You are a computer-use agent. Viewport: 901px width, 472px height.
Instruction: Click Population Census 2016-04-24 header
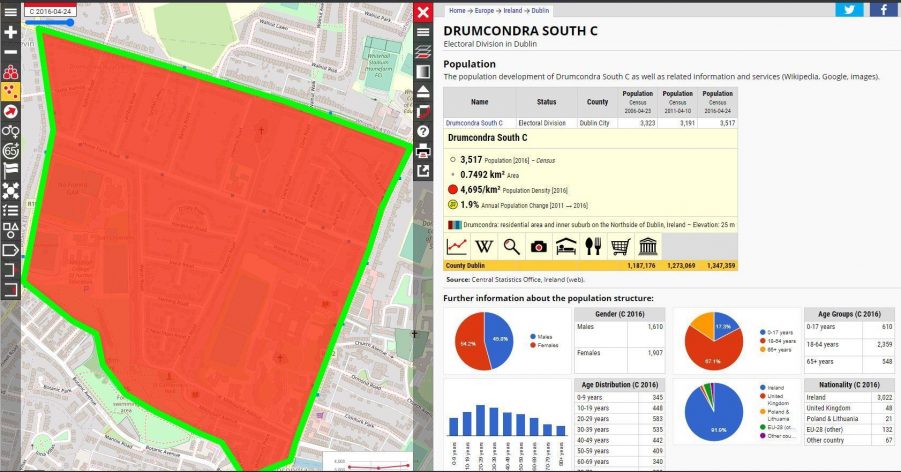718,102
